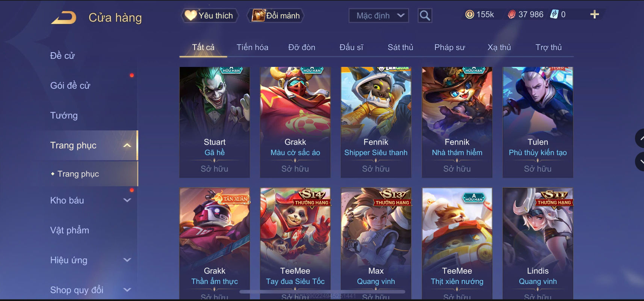The width and height of the screenshot is (644, 301).
Task: Click the blue voucher currency icon
Action: (554, 15)
